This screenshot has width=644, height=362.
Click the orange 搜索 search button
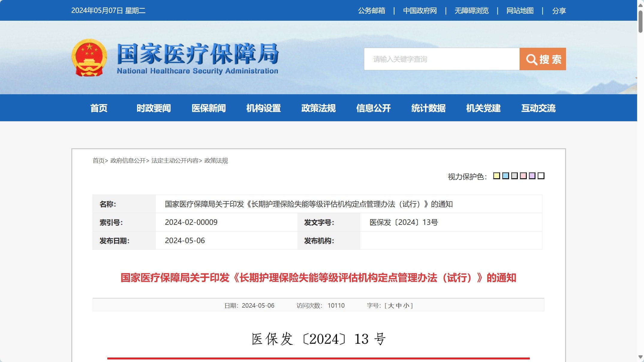pos(542,59)
